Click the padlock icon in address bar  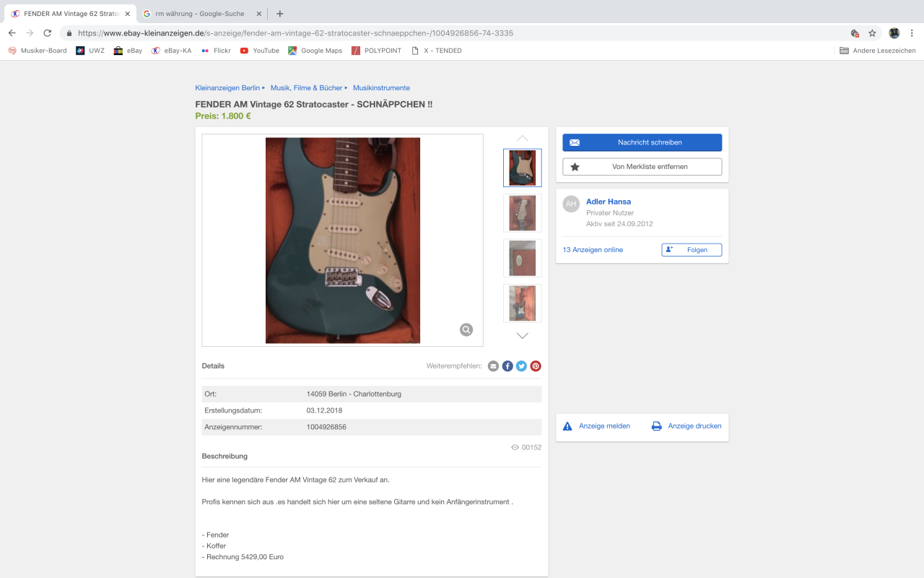pyautogui.click(x=69, y=33)
